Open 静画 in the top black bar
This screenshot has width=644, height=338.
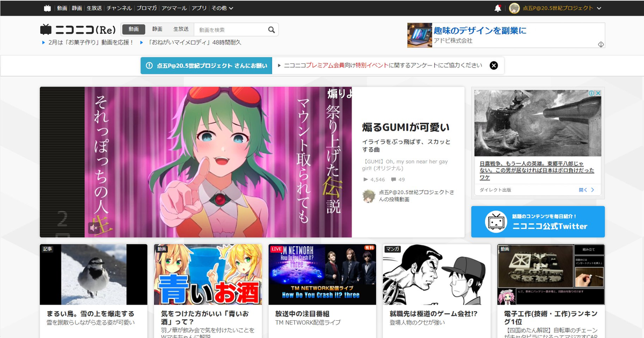pos(77,8)
